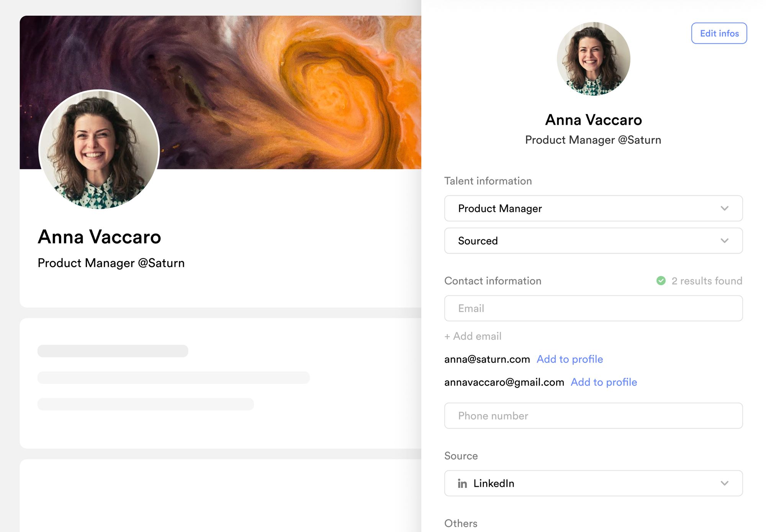
Task: Click the Edit infos button
Action: (x=719, y=33)
